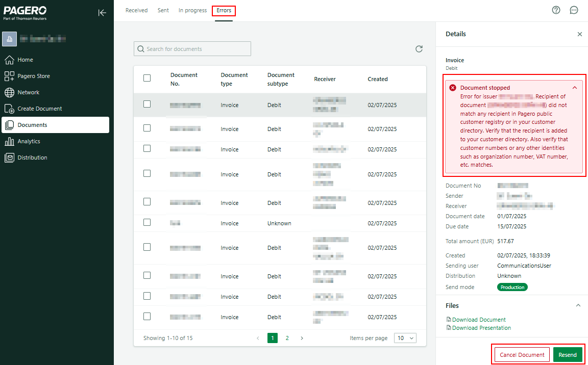Switch to the In progress tab
Screen dimensions: 588x365
[x=192, y=10]
